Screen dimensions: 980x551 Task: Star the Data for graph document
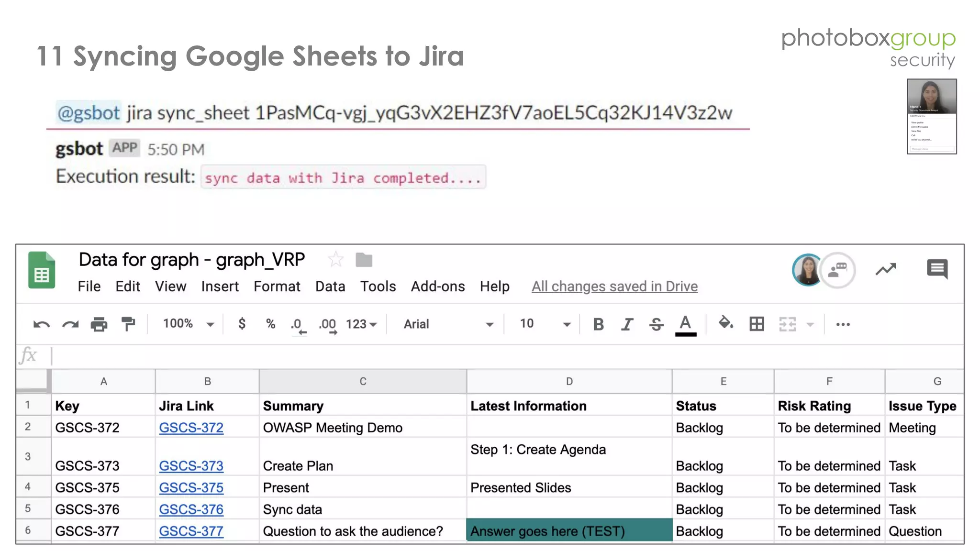tap(335, 260)
